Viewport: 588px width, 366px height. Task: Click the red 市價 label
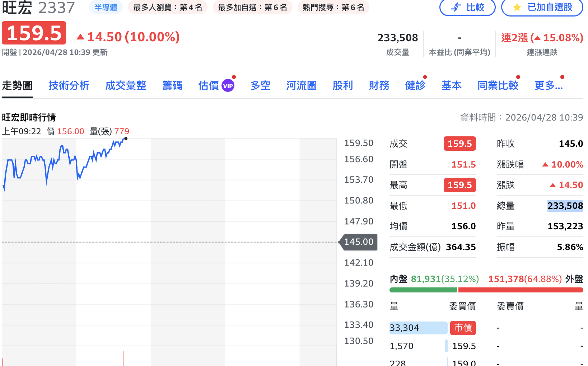463,328
